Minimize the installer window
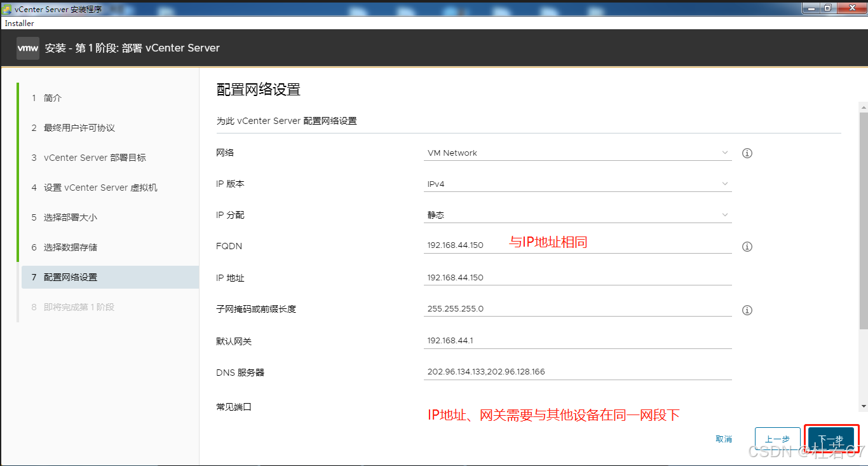The width and height of the screenshot is (868, 466). coord(810,8)
